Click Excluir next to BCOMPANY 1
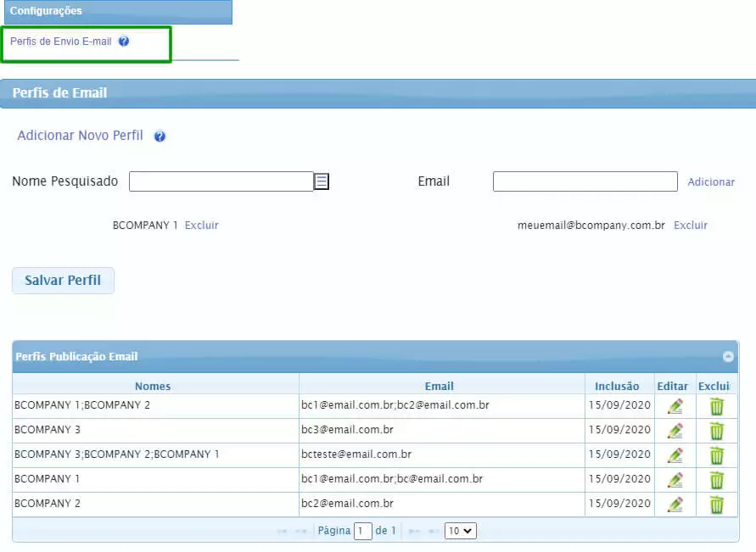Screen dimensions: 756x552 coord(202,226)
